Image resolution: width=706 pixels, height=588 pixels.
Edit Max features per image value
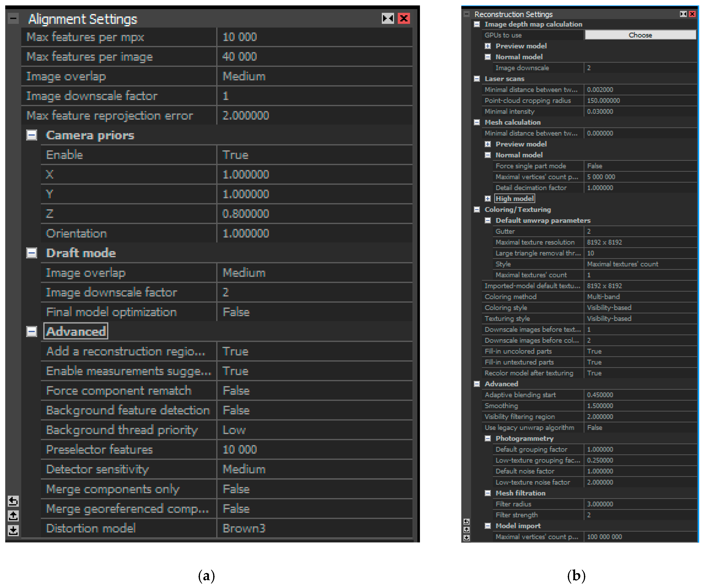[x=315, y=56]
